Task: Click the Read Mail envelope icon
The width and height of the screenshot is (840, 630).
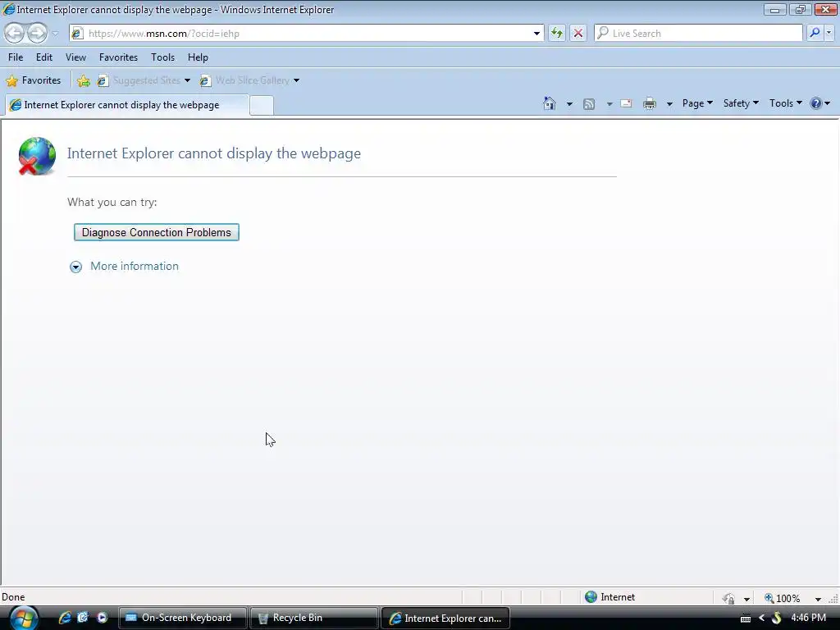Action: click(626, 103)
